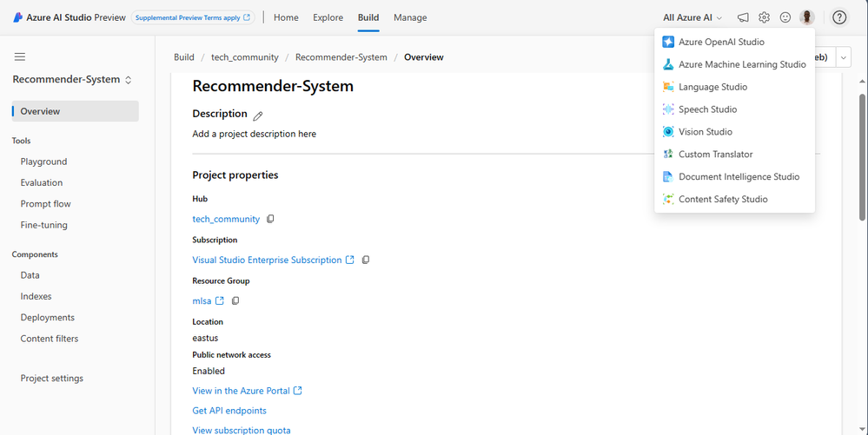Click the Azure AI Studio logo icon
868x435 pixels.
coord(17,17)
